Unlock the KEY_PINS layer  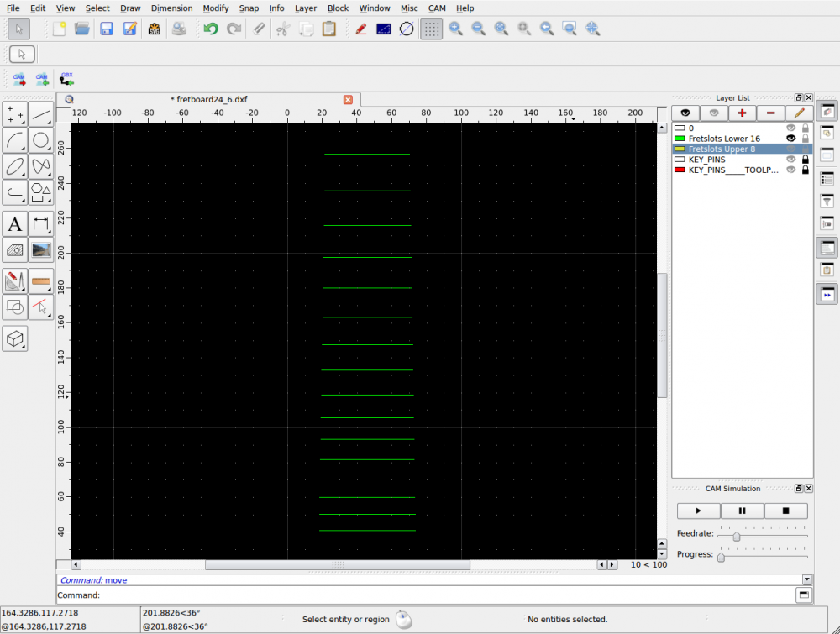tap(806, 159)
